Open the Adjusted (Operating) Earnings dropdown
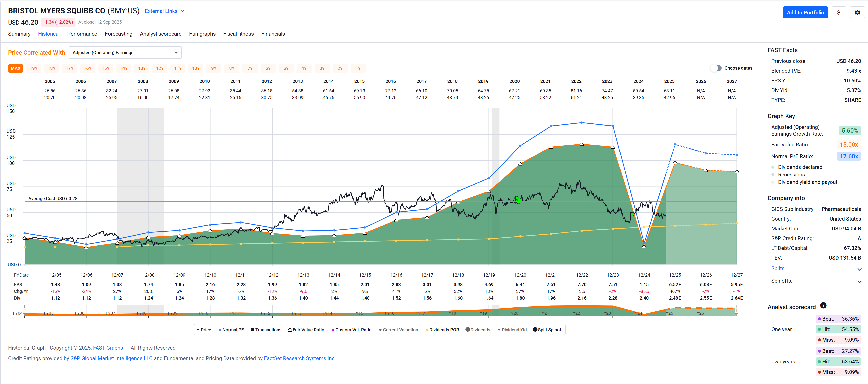 [125, 53]
